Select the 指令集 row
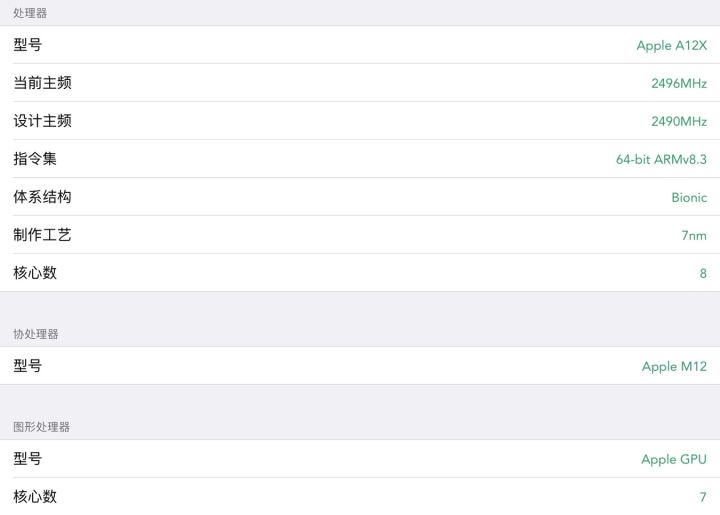720x515 pixels. coord(360,159)
